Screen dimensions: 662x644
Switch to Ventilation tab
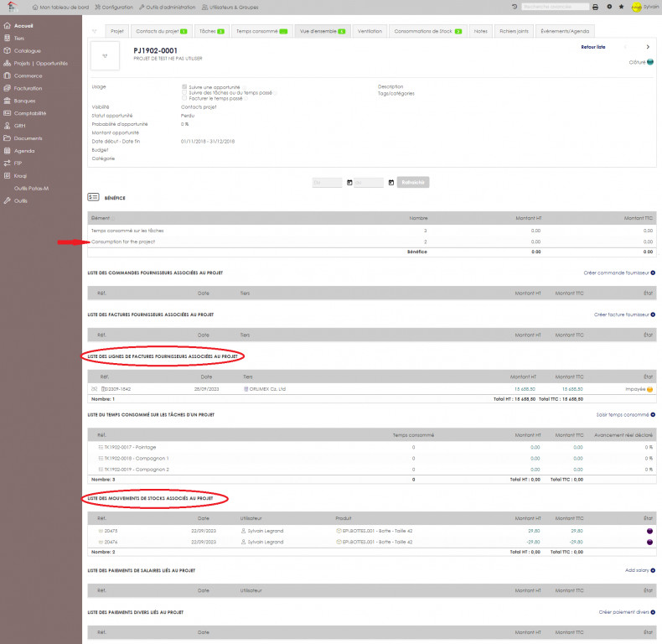pos(370,31)
